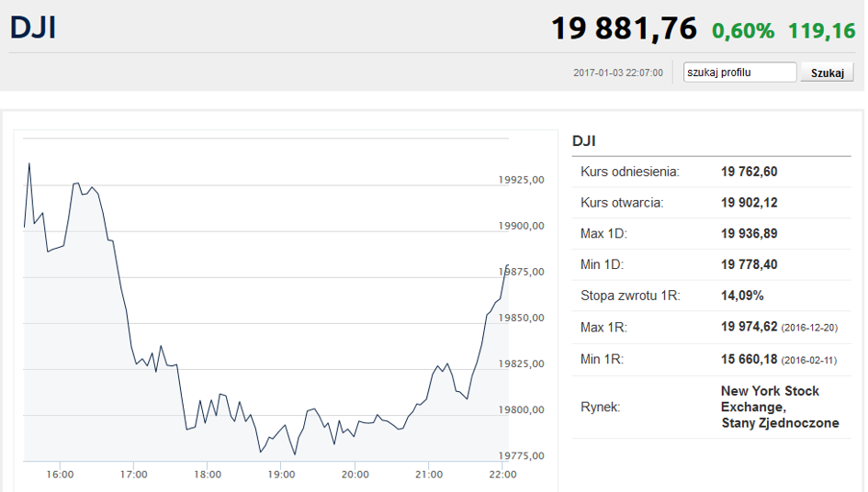Image resolution: width=868 pixels, height=492 pixels.
Task: Click the 16:00 label on chart axis
Action: tap(60, 475)
